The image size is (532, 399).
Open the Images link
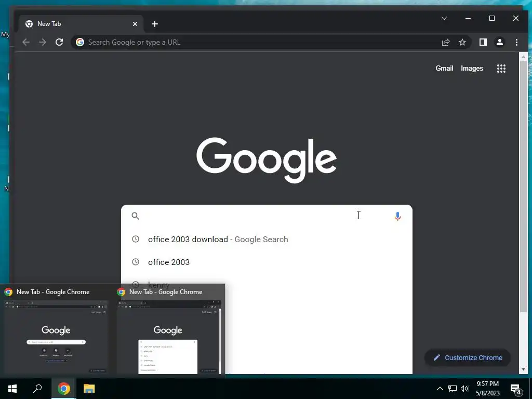click(x=472, y=68)
